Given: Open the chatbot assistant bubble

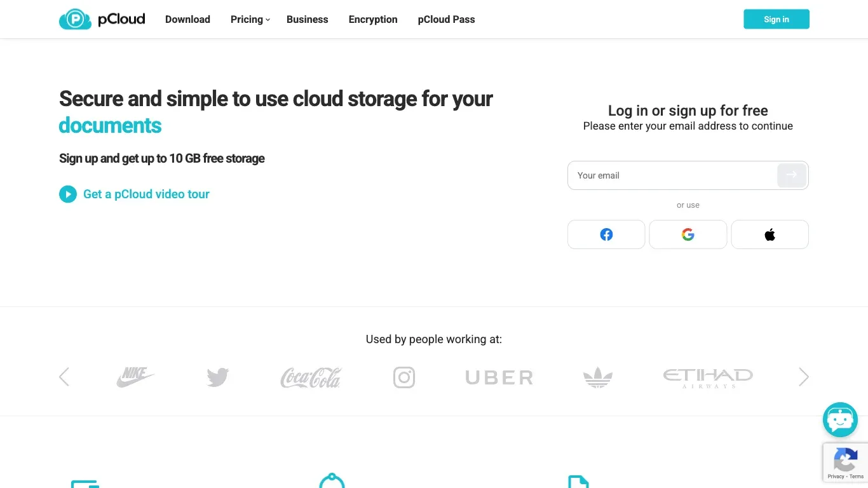Looking at the screenshot, I should coord(840,419).
